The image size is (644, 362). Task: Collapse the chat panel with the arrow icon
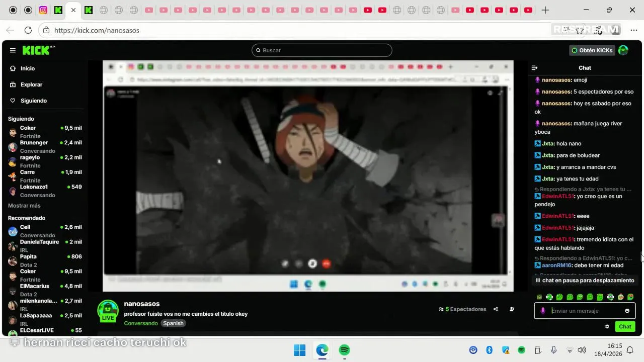pos(535,68)
